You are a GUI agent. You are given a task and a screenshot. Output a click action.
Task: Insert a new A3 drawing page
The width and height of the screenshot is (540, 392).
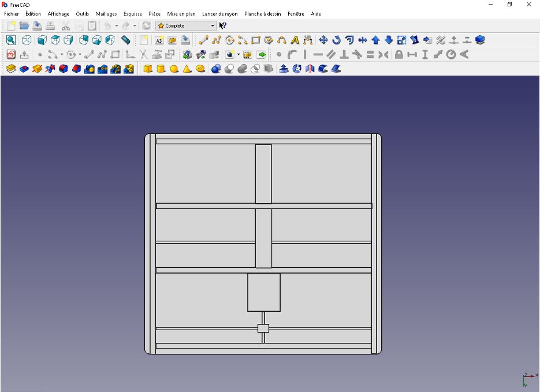pos(159,40)
